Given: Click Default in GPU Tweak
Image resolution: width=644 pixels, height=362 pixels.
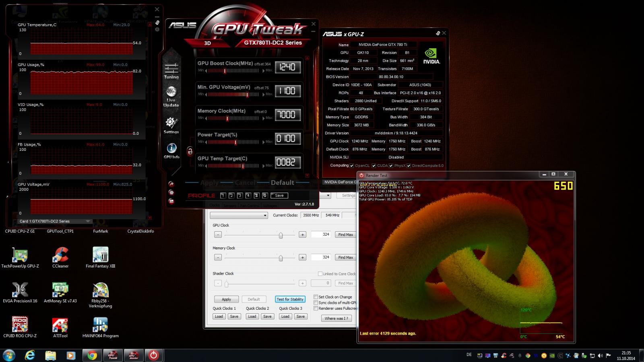Looking at the screenshot, I should coord(283,183).
